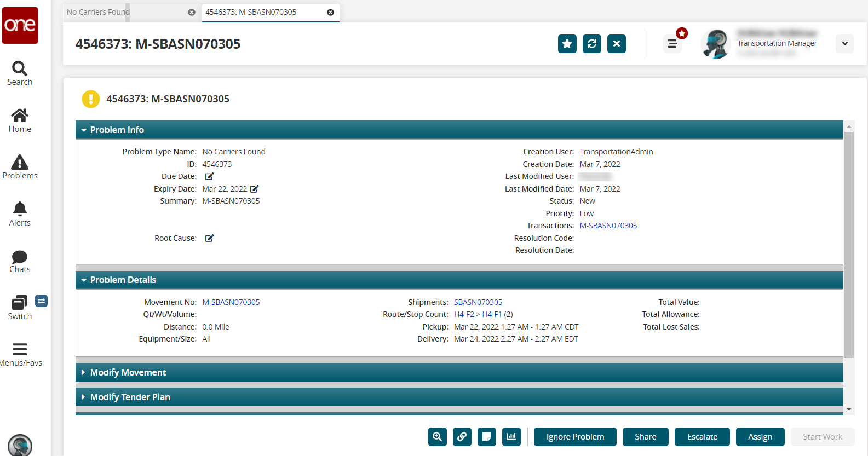Screen dimensions: 868x456
Task: Select the 4546373: M-SBASN070305 tab
Action: click(251, 12)
